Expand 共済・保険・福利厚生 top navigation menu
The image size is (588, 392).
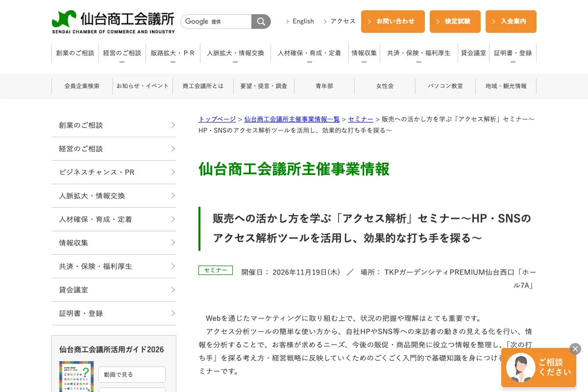[x=419, y=53]
